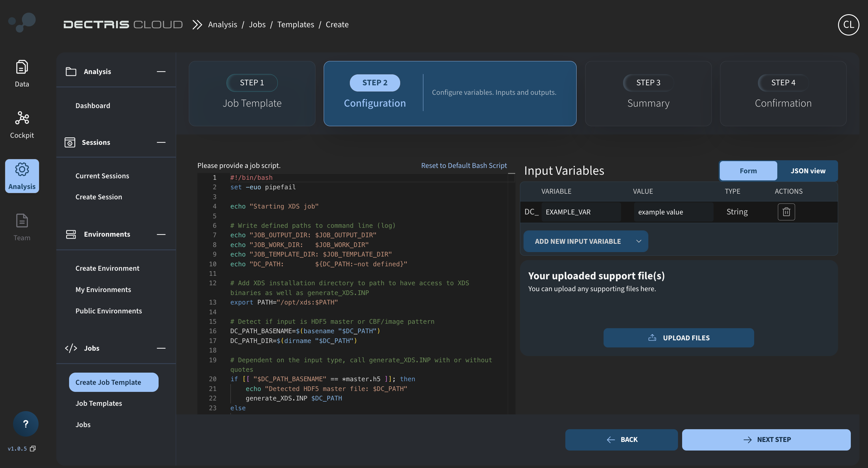Switch Input Variables to Form view

pyautogui.click(x=748, y=171)
